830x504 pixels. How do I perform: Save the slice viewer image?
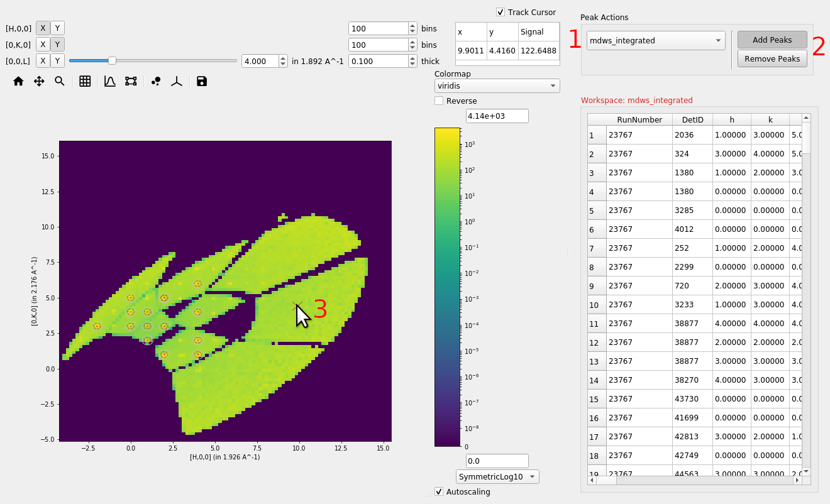(x=201, y=81)
